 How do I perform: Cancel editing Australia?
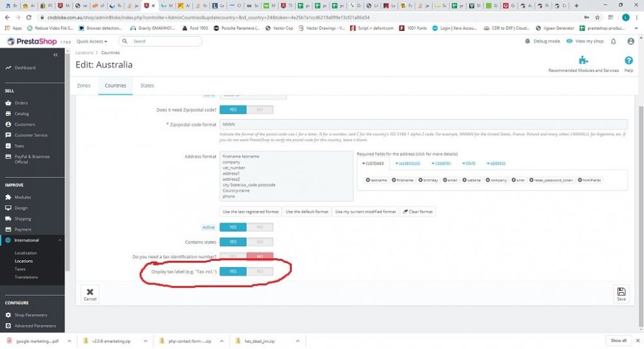pyautogui.click(x=90, y=294)
